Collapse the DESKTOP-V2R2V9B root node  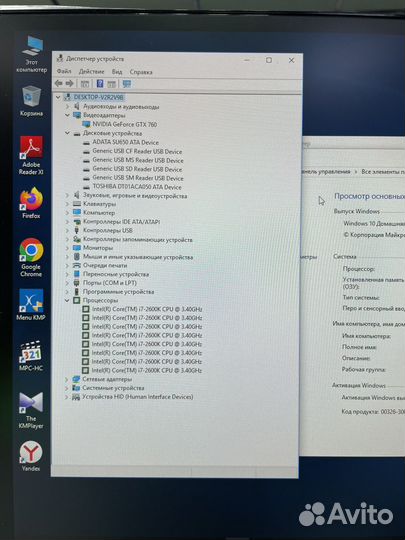(x=58, y=97)
